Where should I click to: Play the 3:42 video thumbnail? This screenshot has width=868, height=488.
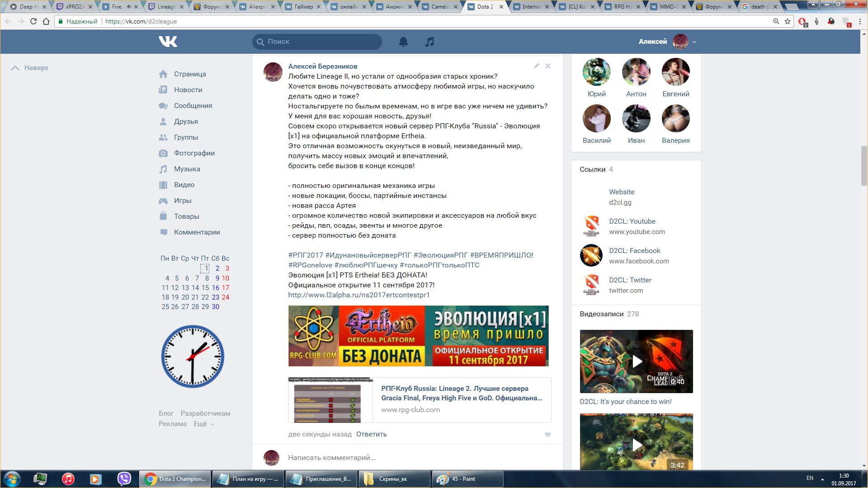pos(636,442)
